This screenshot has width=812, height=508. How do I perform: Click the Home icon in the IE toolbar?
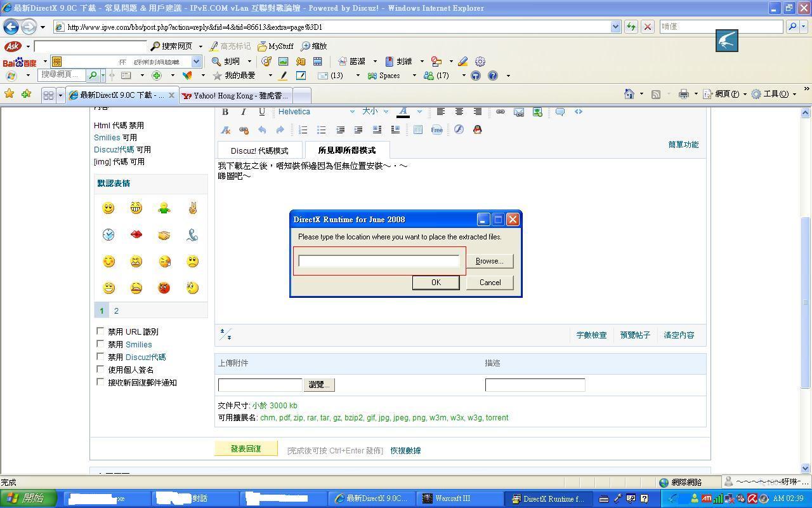[x=629, y=94]
